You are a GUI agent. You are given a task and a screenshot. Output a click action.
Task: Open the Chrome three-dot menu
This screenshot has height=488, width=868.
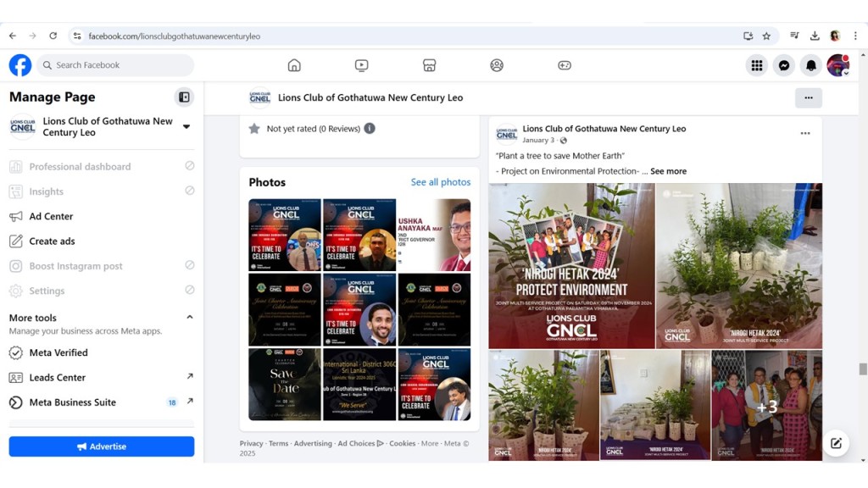855,36
